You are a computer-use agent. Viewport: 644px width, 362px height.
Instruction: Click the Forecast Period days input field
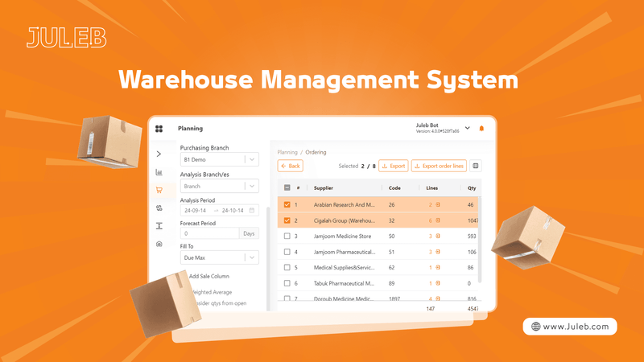(x=208, y=233)
